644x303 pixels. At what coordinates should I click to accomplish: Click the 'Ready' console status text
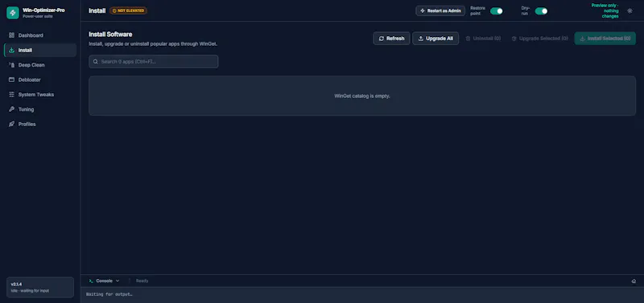pyautogui.click(x=142, y=280)
